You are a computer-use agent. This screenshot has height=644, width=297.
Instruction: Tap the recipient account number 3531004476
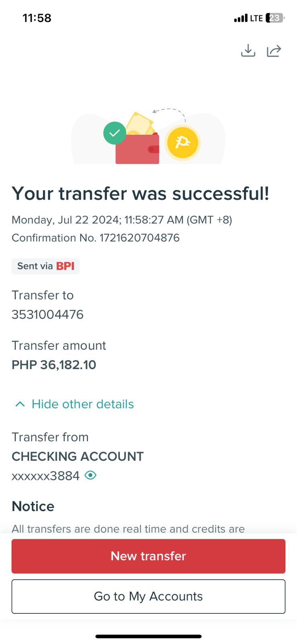[47, 314]
